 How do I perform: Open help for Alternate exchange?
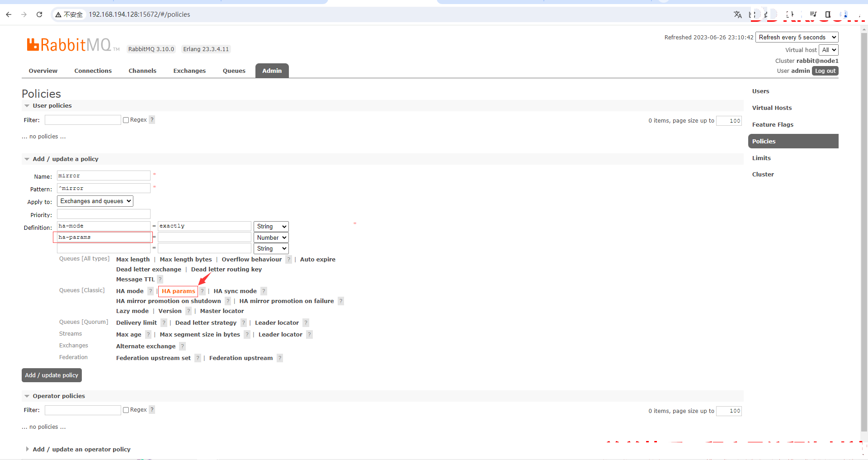pyautogui.click(x=182, y=346)
